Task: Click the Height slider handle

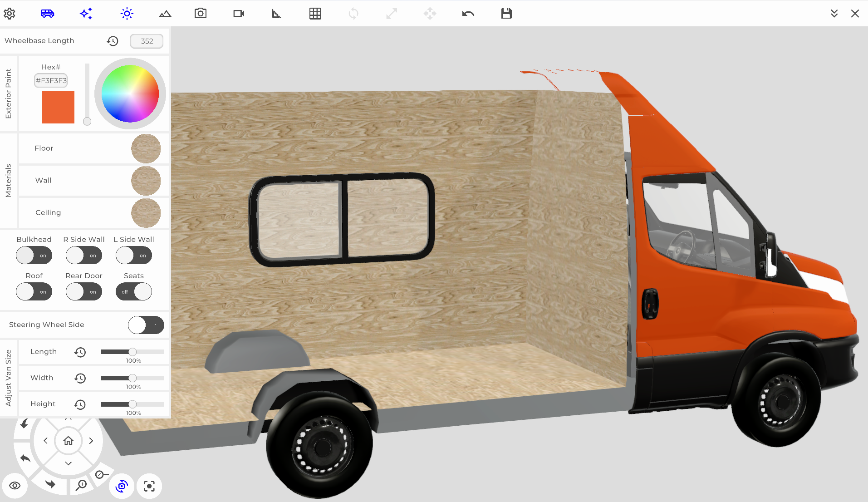Action: 132,404
